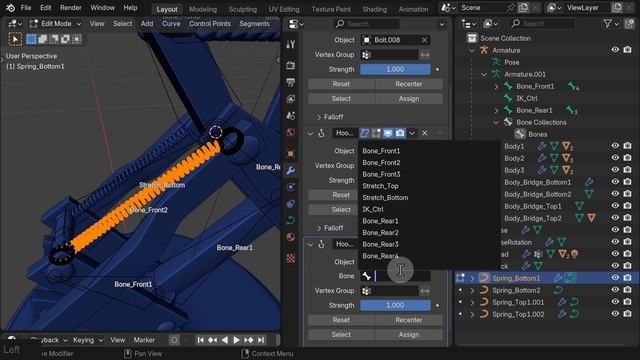The image size is (640, 360).
Task: Open the hook modifier extra options dropdown arrow
Action: [x=412, y=133]
